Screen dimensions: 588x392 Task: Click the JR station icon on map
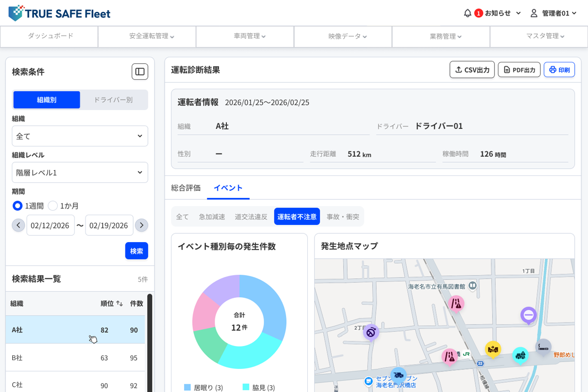tap(466, 353)
